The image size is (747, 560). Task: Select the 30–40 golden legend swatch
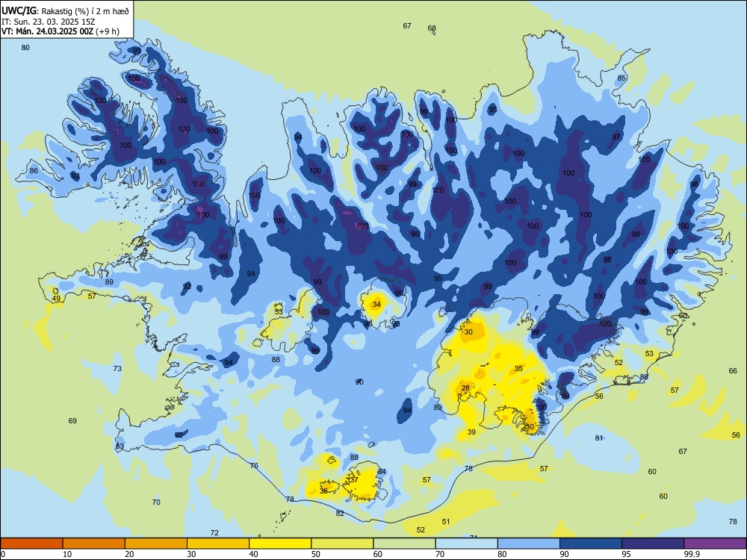[218, 544]
